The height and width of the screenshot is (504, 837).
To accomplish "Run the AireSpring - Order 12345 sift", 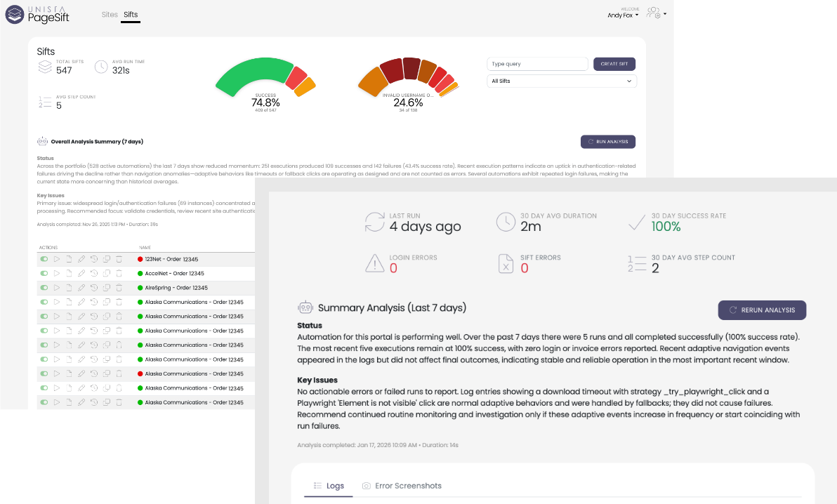I will pyautogui.click(x=57, y=288).
